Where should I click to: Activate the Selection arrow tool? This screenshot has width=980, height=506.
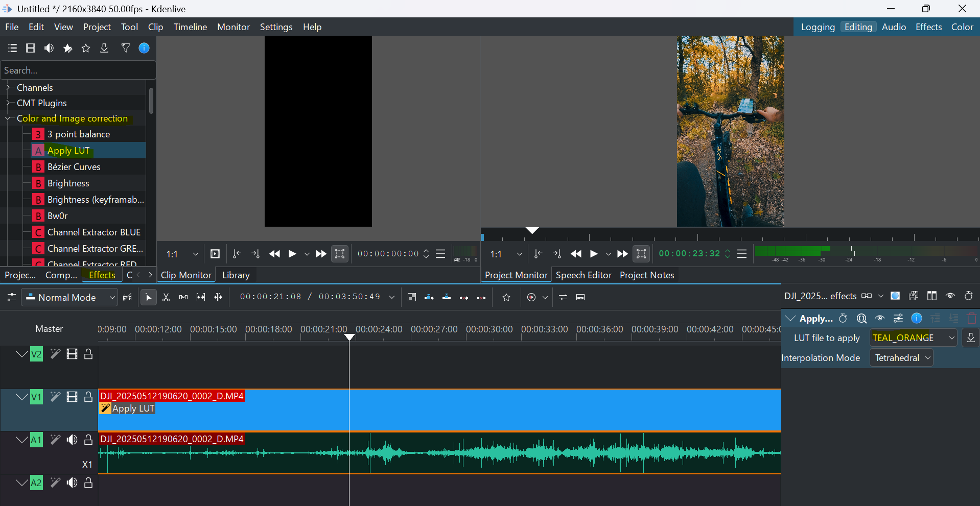(x=148, y=297)
